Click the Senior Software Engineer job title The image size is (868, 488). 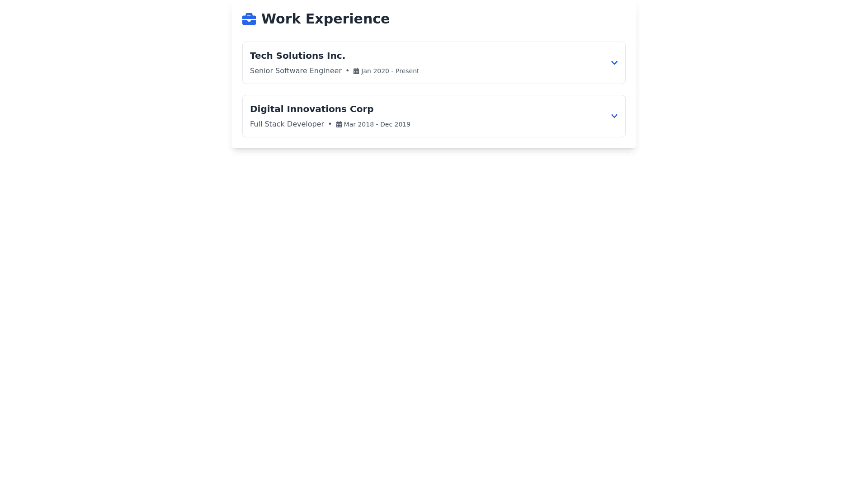coord(296,71)
